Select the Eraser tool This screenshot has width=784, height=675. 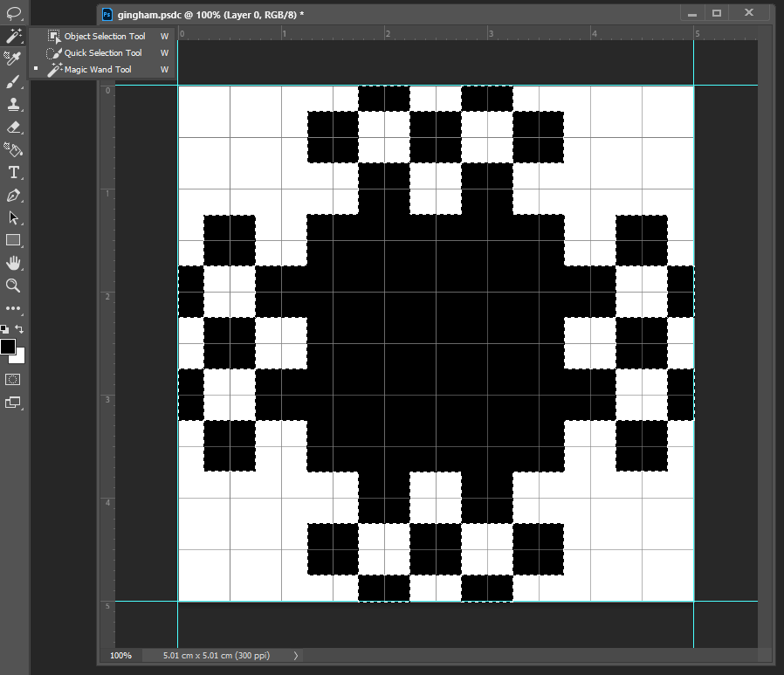coord(13,127)
